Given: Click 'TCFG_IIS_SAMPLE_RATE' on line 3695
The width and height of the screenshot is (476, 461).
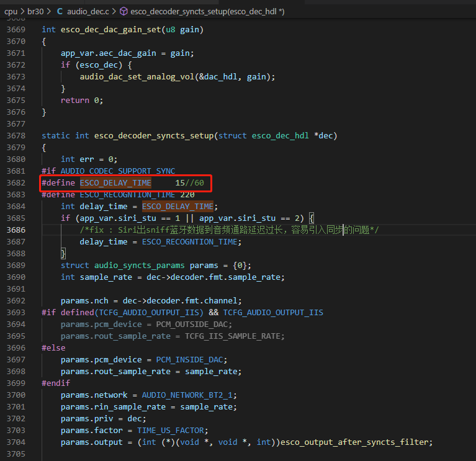Looking at the screenshot, I should [233, 336].
